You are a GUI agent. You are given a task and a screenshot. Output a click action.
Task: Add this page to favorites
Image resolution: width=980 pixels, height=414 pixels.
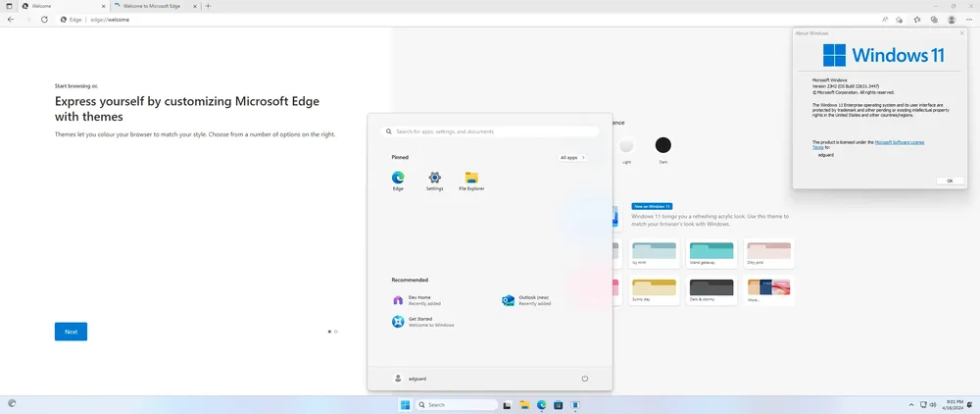[x=899, y=20]
